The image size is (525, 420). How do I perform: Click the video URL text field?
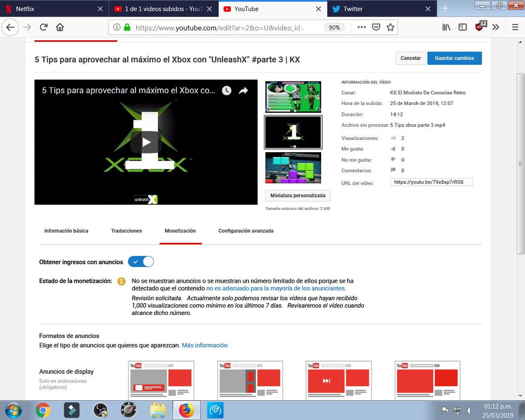pyautogui.click(x=431, y=182)
